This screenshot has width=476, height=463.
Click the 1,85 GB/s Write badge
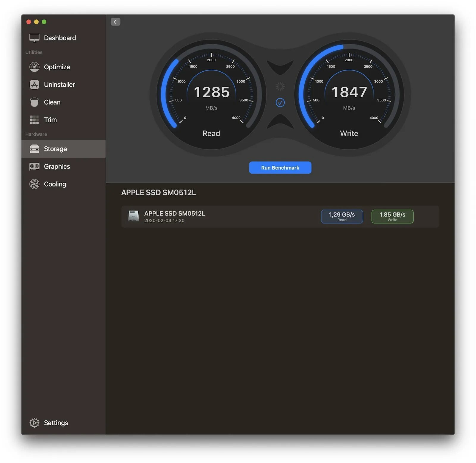click(392, 216)
